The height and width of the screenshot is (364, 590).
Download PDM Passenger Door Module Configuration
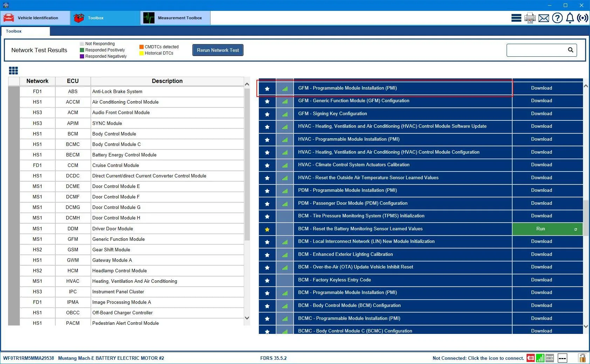pyautogui.click(x=541, y=203)
